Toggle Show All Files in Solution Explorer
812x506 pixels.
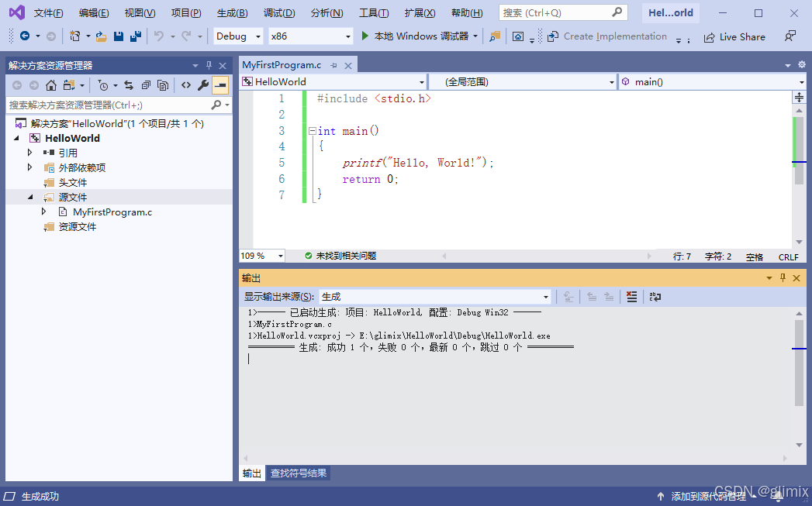(163, 85)
